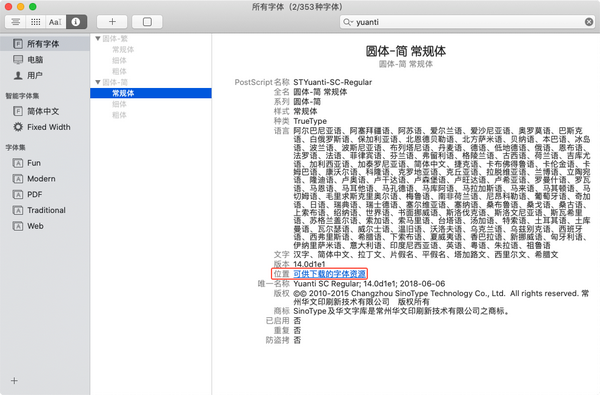Viewport: 600px width, 395px height.
Task: Open the Traditional collection
Action: pos(45,210)
